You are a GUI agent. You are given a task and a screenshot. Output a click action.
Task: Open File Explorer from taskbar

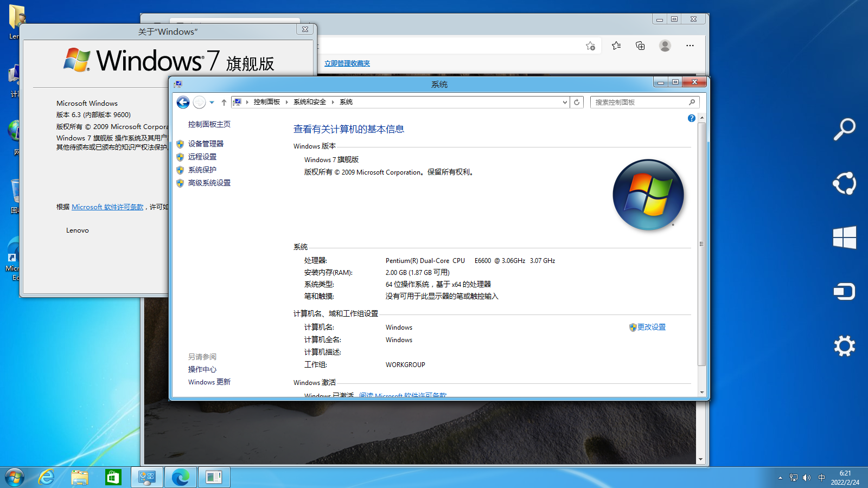pos(80,478)
